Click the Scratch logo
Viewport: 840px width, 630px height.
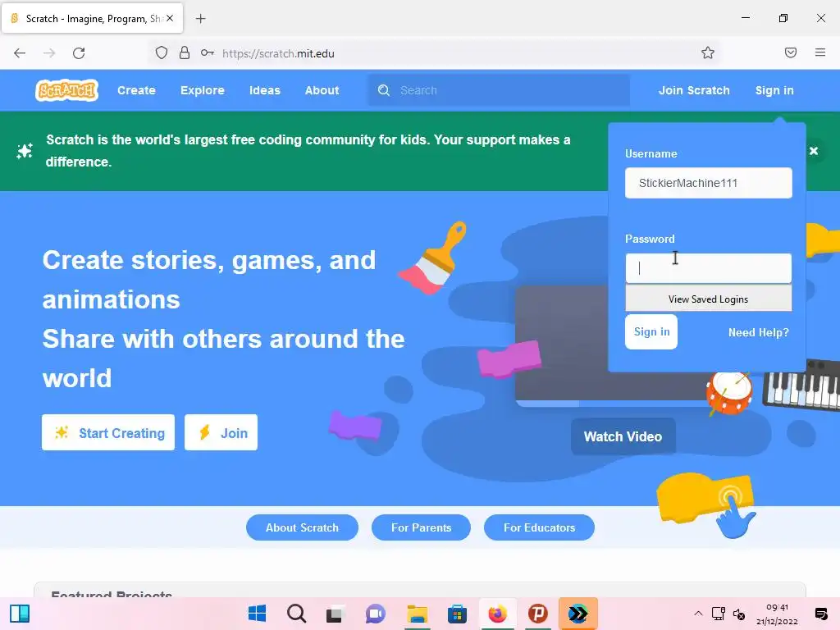[67, 90]
